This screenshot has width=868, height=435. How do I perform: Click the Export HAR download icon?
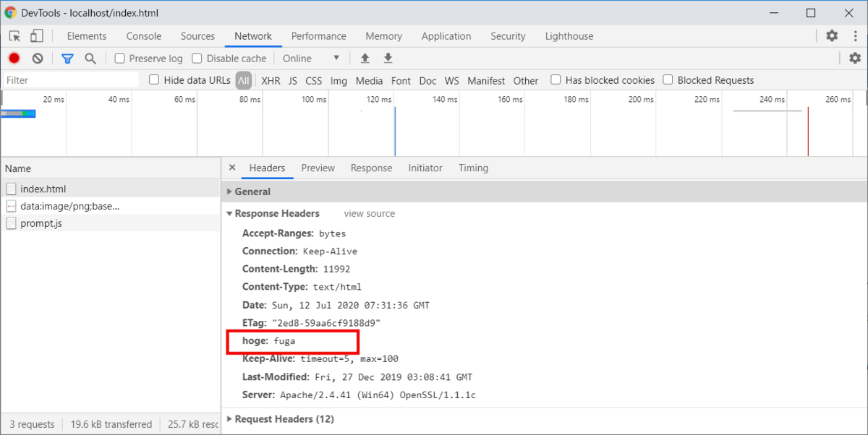[x=388, y=59]
